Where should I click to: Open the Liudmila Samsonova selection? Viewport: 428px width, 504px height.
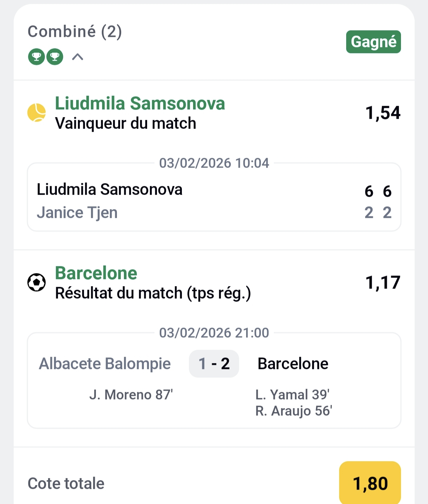(x=140, y=103)
